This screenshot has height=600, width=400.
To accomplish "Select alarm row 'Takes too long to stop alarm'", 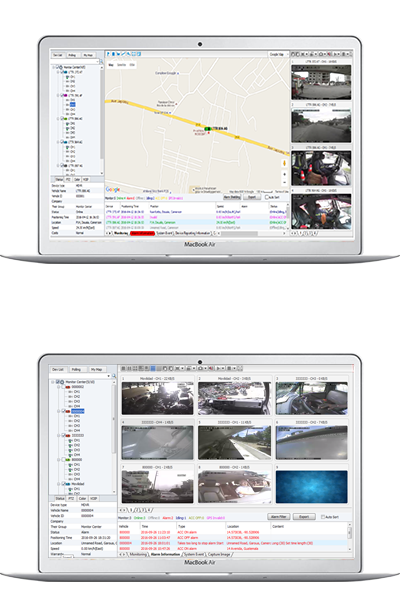I will pyautogui.click(x=233, y=543).
